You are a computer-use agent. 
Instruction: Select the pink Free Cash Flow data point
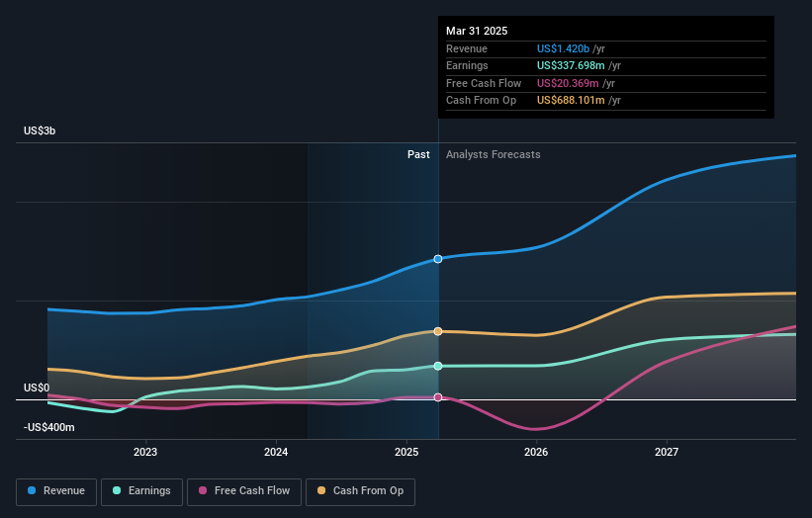click(438, 397)
